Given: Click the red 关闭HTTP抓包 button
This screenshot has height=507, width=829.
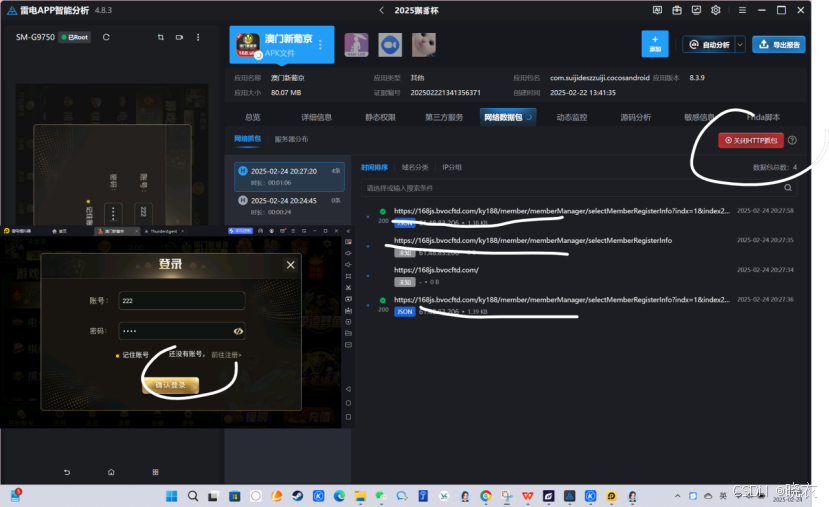Looking at the screenshot, I should pos(751,140).
